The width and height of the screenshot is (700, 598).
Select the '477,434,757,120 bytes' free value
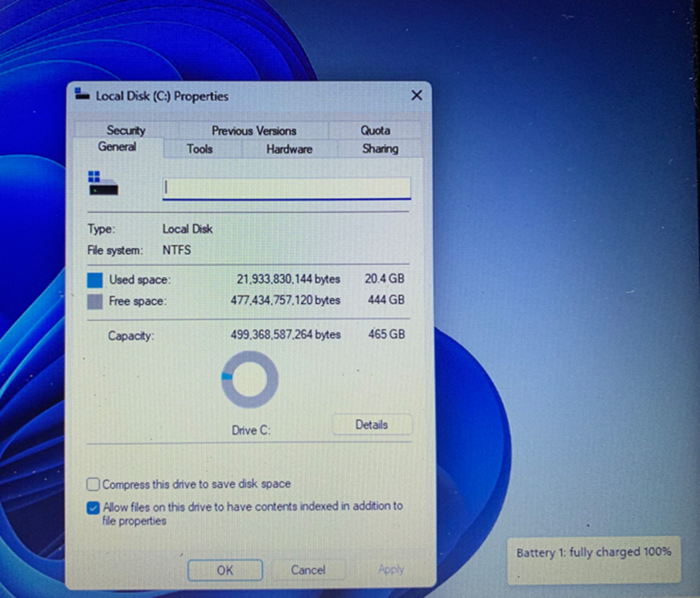(x=286, y=300)
